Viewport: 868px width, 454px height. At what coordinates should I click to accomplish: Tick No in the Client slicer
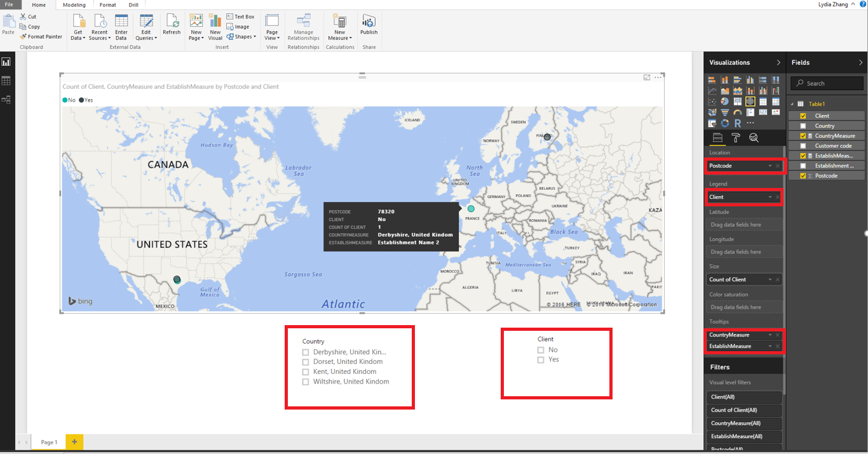click(x=541, y=350)
